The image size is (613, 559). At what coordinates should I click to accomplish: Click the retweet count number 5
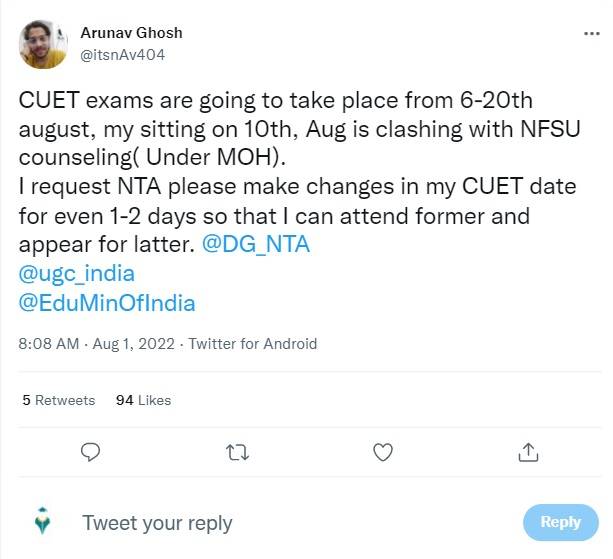click(26, 400)
